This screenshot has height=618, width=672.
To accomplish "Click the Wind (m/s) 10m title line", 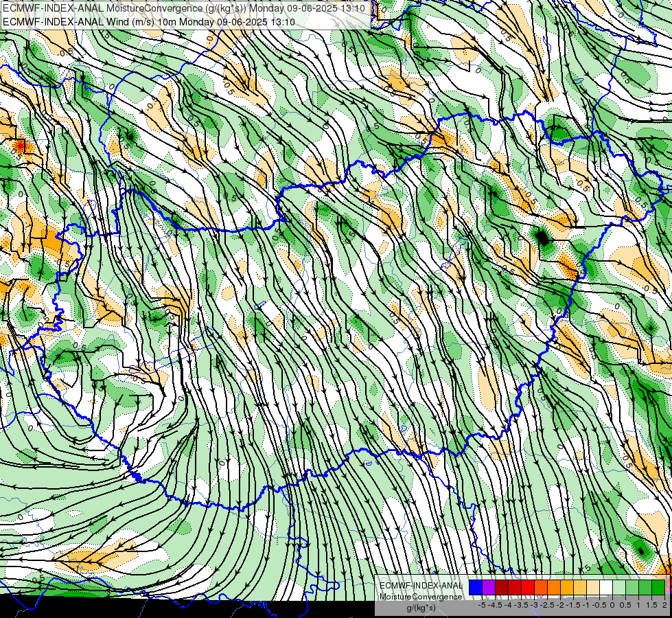I will coord(149,21).
